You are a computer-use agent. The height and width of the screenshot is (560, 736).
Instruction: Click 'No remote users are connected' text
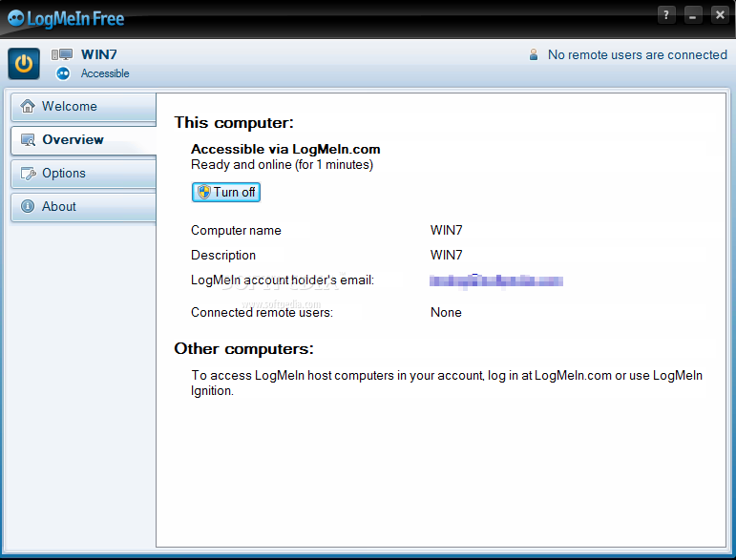(638, 55)
